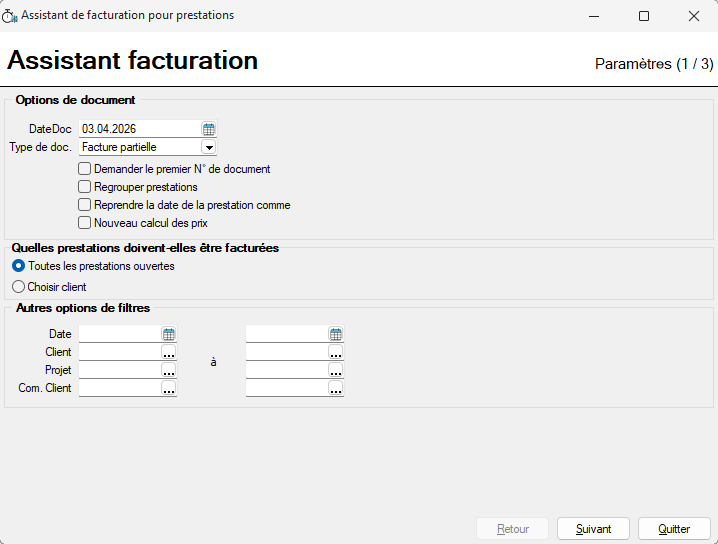Screen dimensions: 718x544
Task: Browse for ending Com. Client ellipsis button
Action: pyautogui.click(x=336, y=388)
